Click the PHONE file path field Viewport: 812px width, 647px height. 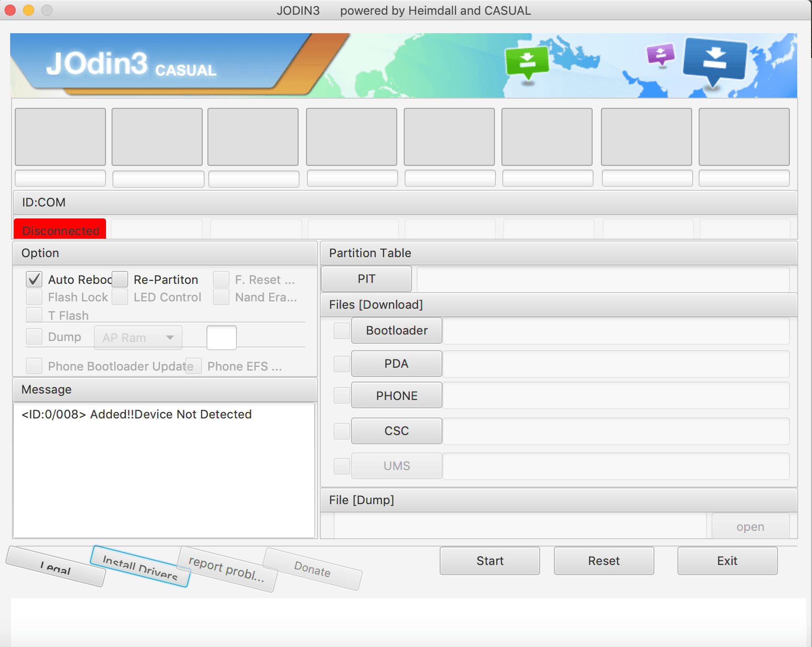pos(616,395)
